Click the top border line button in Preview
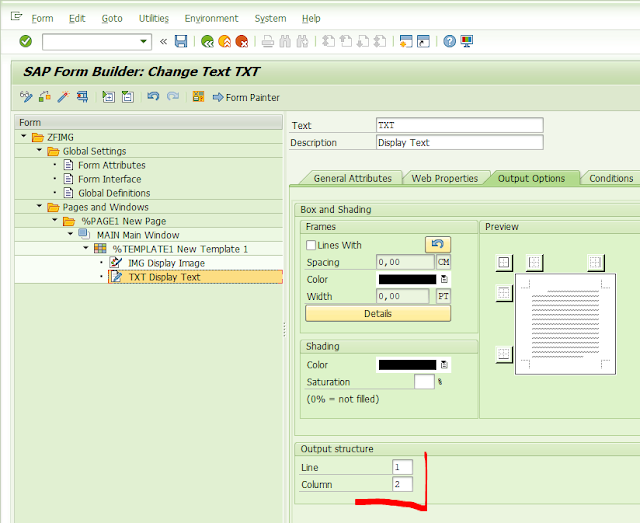This screenshot has width=640, height=523. tap(504, 293)
